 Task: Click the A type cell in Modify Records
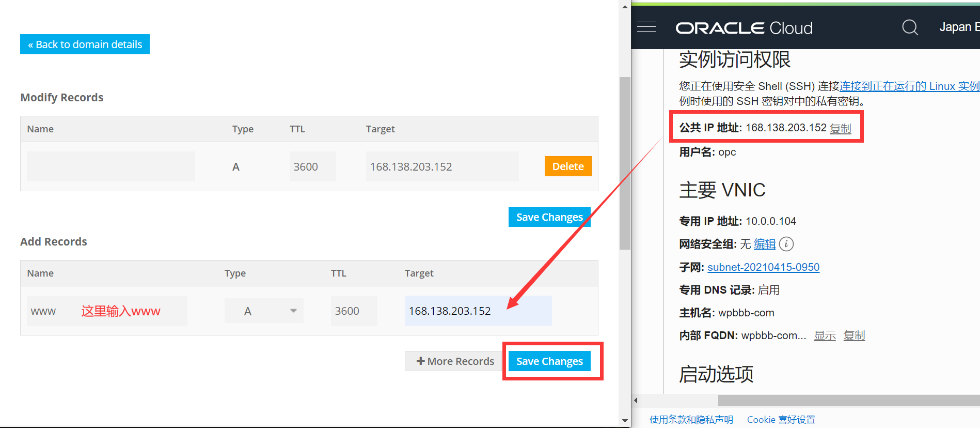point(236,167)
